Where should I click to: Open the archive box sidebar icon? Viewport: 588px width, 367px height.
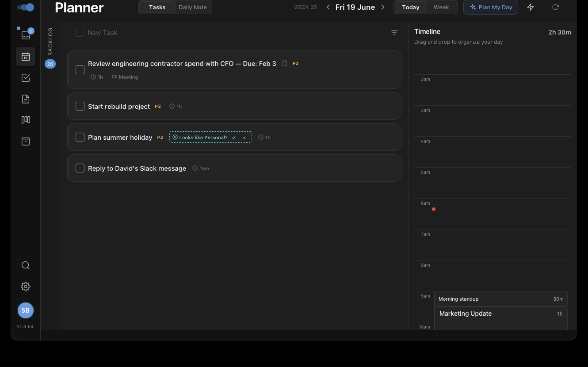[x=26, y=141]
